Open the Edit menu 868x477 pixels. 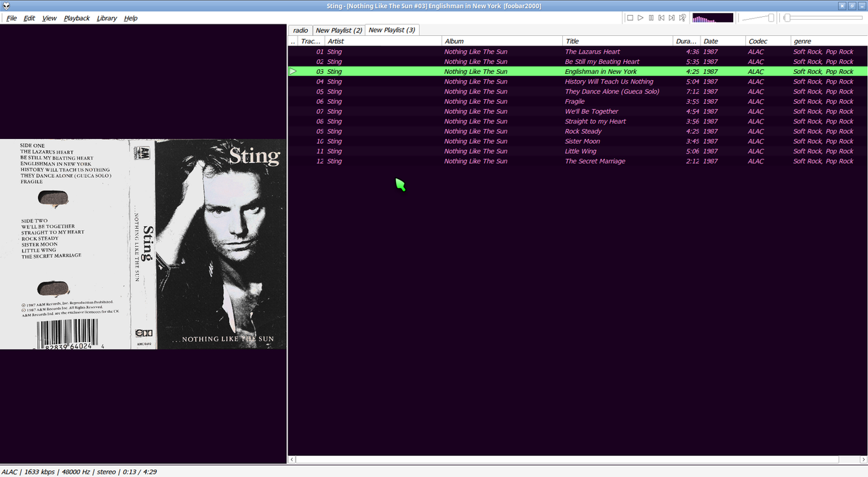[x=29, y=18]
